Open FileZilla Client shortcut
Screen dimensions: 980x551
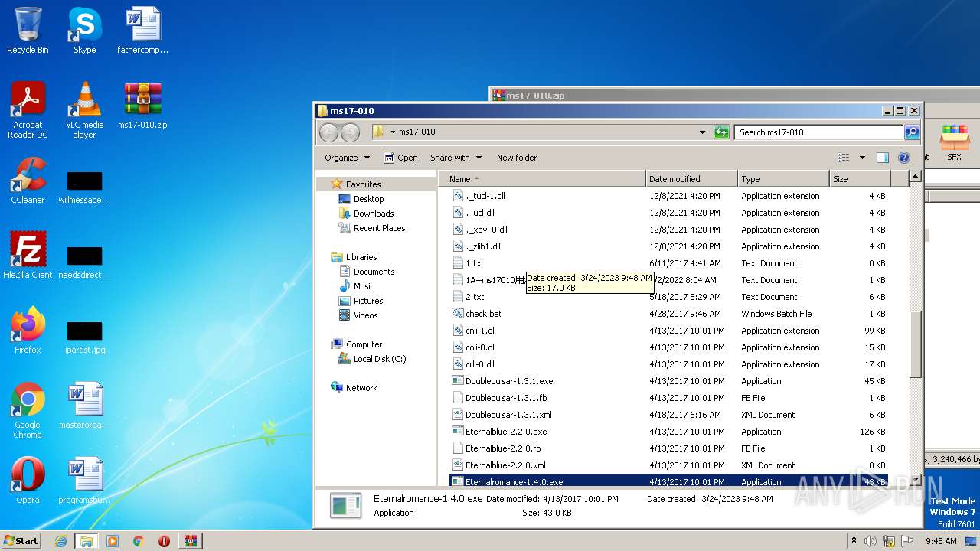(x=28, y=256)
